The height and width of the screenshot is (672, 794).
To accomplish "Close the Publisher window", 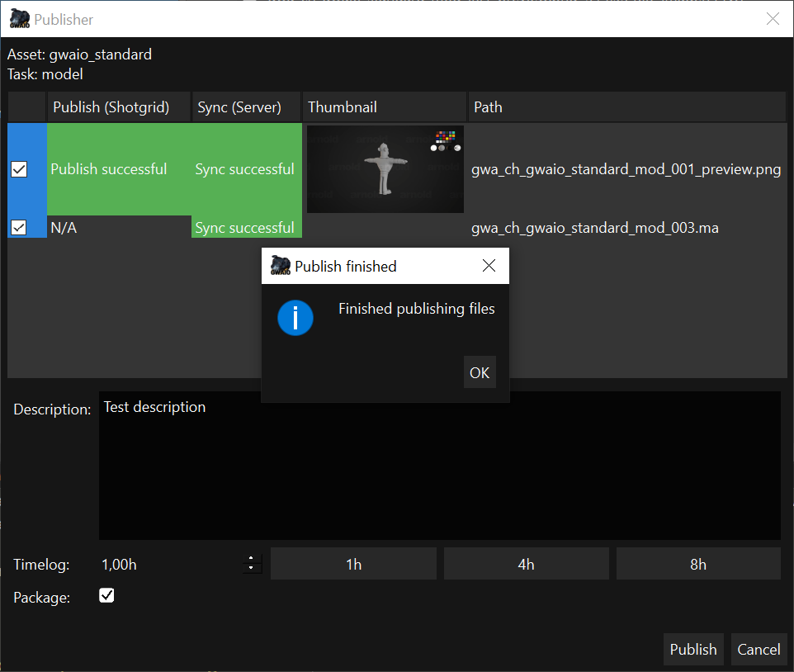I will [773, 19].
